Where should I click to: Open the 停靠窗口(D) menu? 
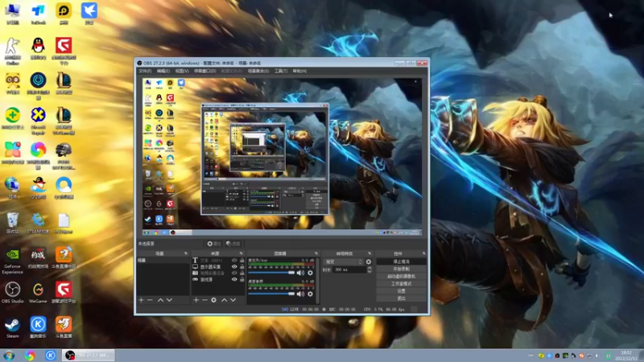[x=205, y=71]
